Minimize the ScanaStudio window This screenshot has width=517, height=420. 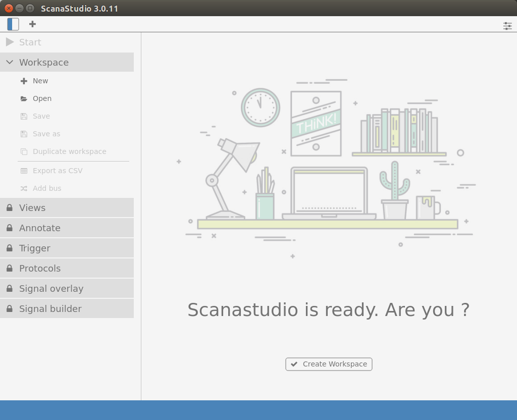pyautogui.click(x=20, y=8)
